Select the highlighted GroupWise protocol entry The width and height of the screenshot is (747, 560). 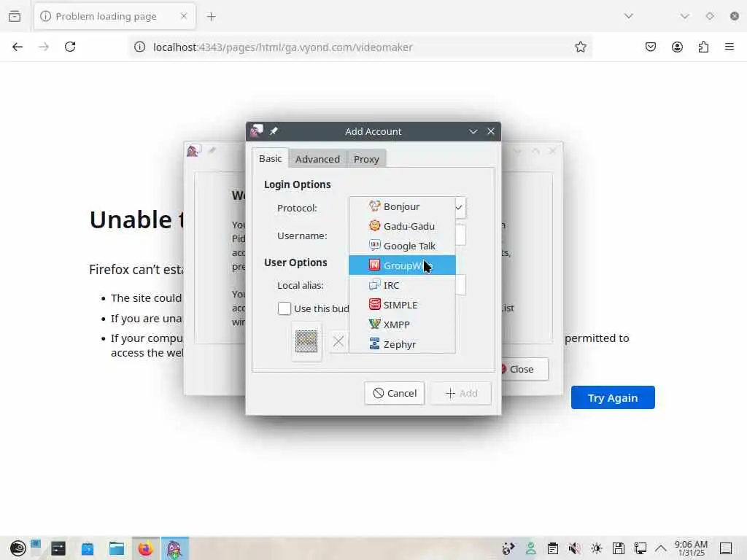tap(402, 265)
